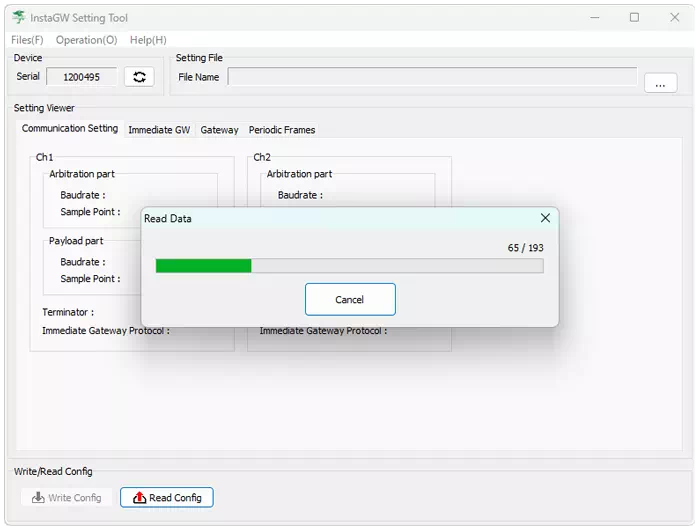Close the Read Data dialog
The height and width of the screenshot is (529, 700).
click(545, 218)
